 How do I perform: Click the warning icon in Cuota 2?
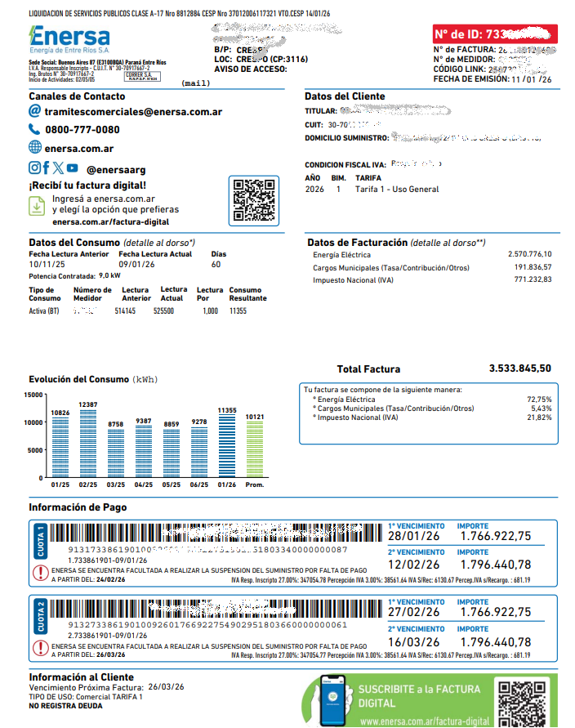coord(41,648)
